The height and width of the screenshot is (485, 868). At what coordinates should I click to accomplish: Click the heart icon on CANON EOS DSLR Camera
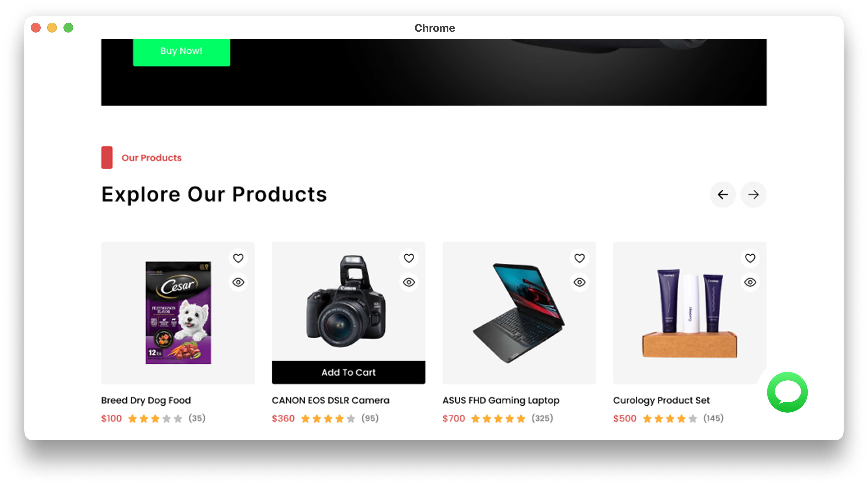click(x=408, y=258)
